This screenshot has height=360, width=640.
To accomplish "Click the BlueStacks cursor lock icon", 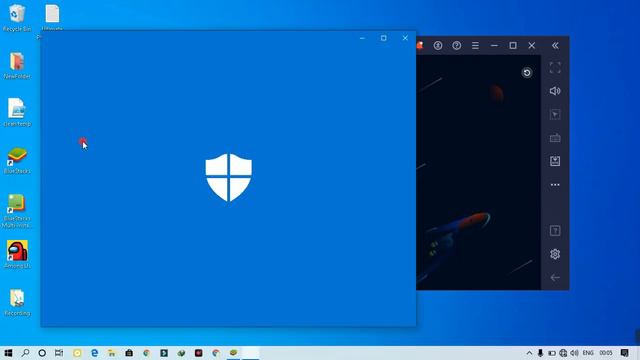I will [x=555, y=114].
